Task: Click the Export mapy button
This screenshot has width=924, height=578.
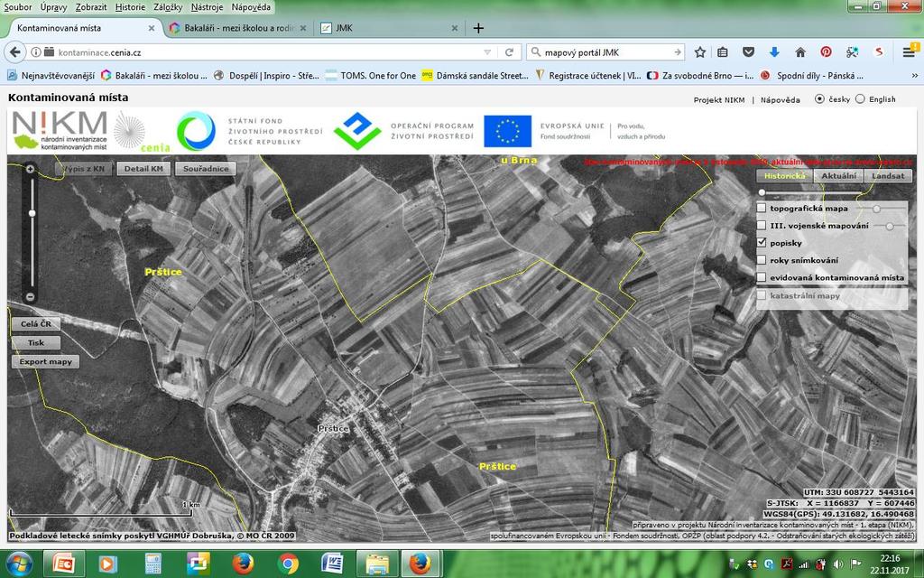Action: click(45, 361)
